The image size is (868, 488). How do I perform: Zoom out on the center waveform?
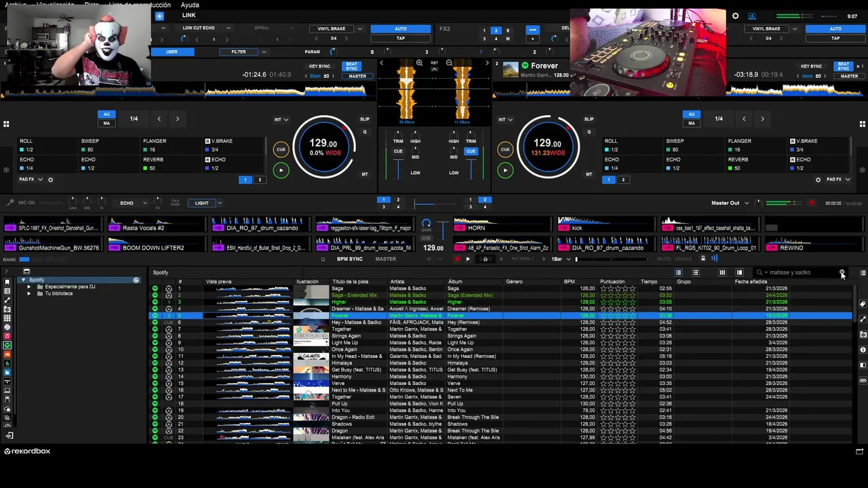pyautogui.click(x=449, y=63)
